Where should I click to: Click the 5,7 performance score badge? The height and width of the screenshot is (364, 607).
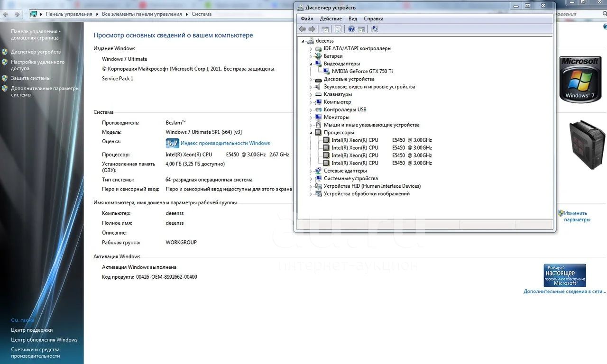pyautogui.click(x=172, y=143)
